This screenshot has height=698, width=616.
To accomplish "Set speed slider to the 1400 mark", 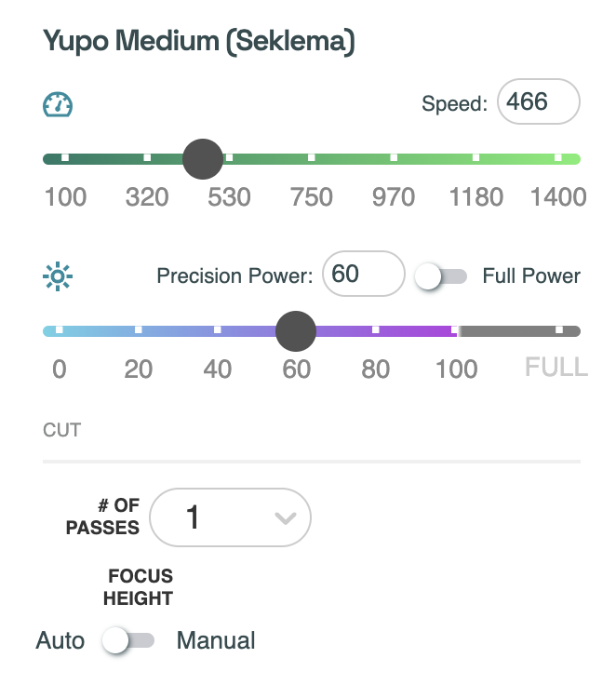I will (x=558, y=159).
